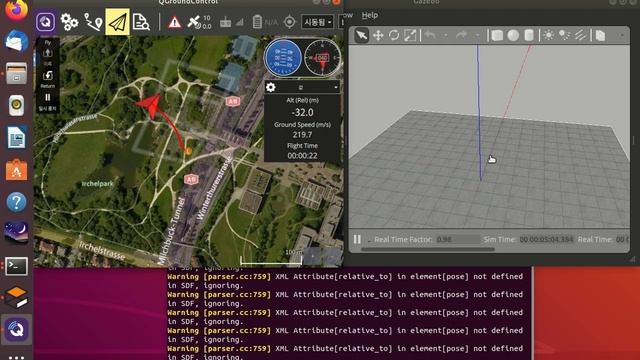Image resolution: width=640 pixels, height=360 pixels.
Task: Open Terminal from the dock
Action: point(16,266)
